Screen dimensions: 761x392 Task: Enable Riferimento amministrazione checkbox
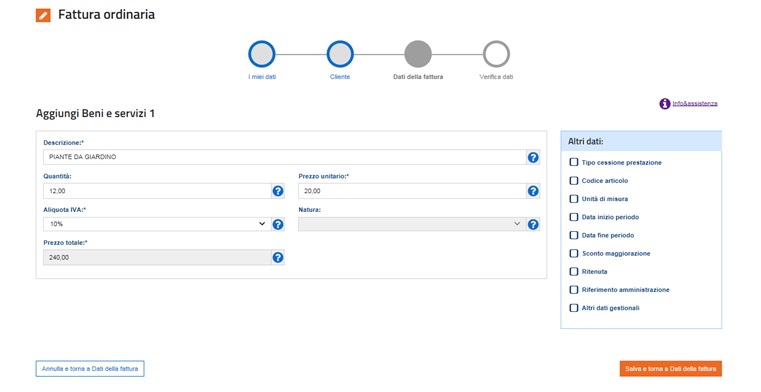click(x=574, y=290)
